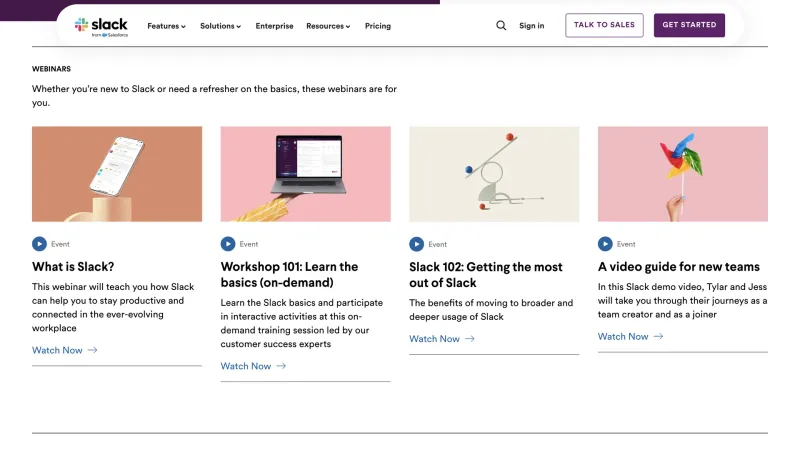Click the TALK TO SALES button
Viewport: 800px width, 450px height.
click(604, 25)
